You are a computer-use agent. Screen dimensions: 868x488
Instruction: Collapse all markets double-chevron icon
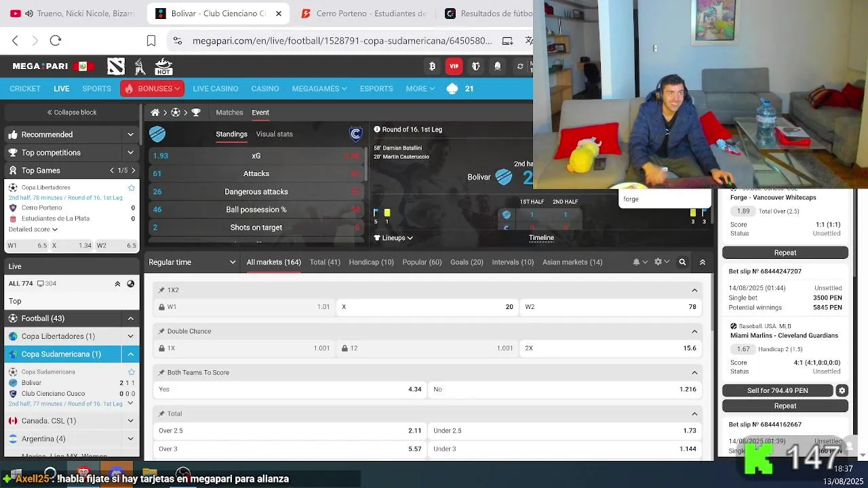pos(703,262)
